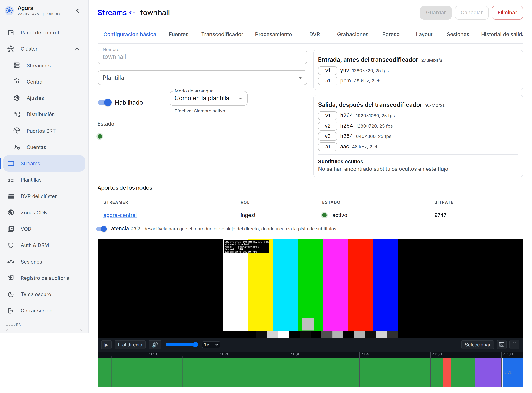Open Panel de control icon in sidebar
Image resolution: width=532 pixels, height=393 pixels.
[x=11, y=33]
